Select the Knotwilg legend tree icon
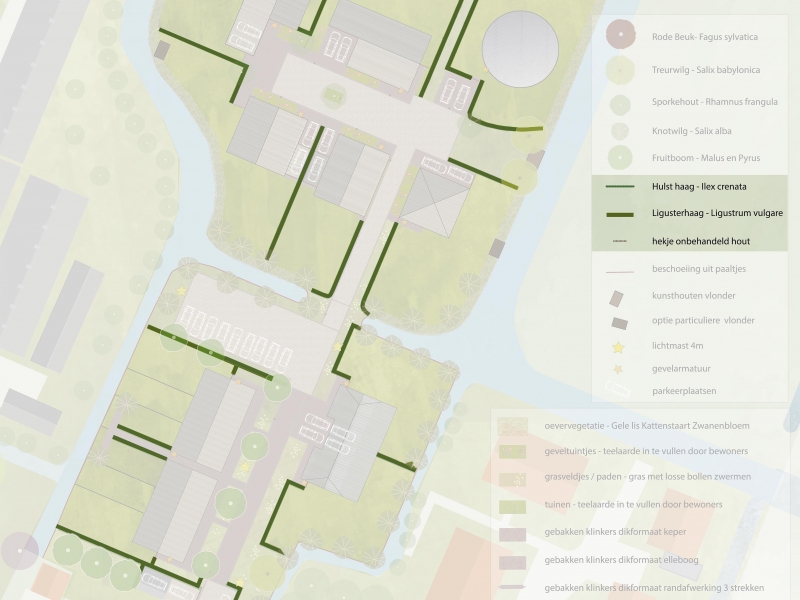The image size is (800, 600). click(620, 129)
